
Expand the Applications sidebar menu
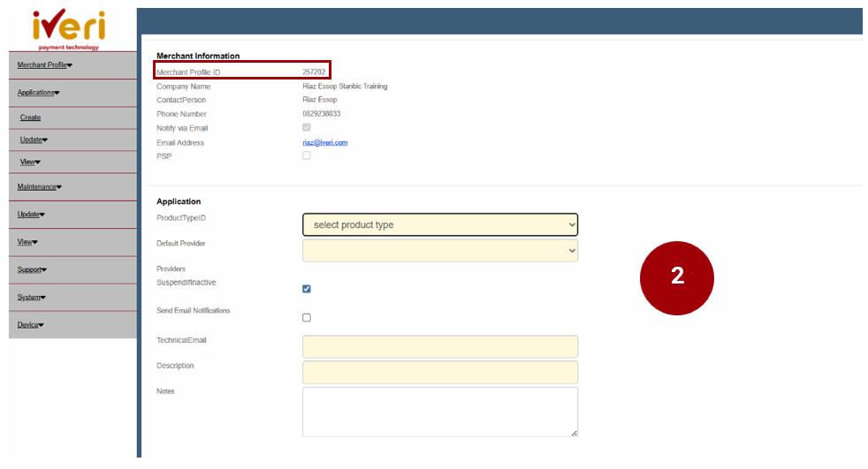[38, 93]
